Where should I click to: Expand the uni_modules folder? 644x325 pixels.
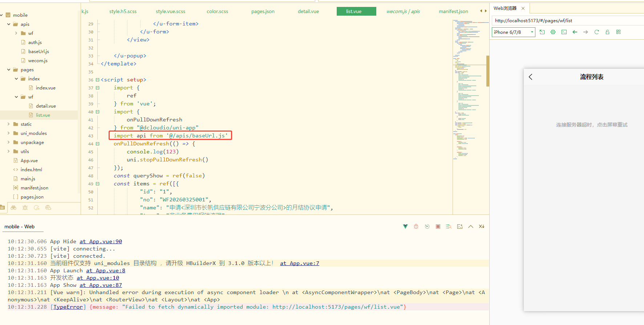[9, 133]
